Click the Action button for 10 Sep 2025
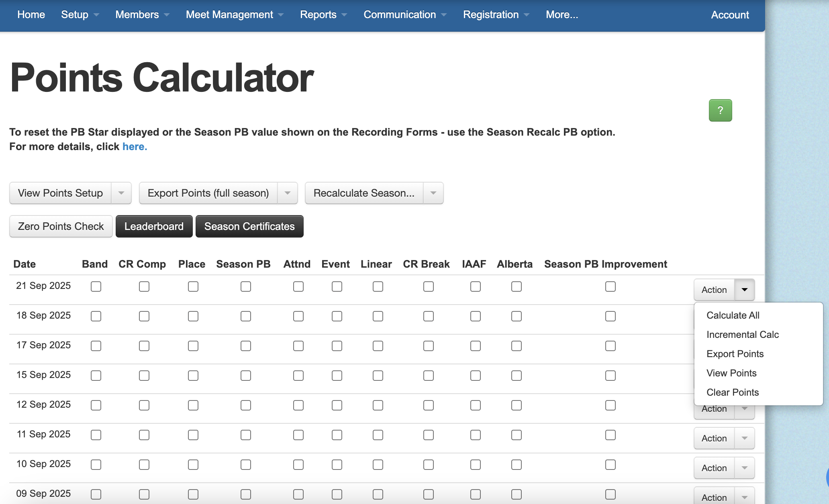829x504 pixels. tap(715, 468)
